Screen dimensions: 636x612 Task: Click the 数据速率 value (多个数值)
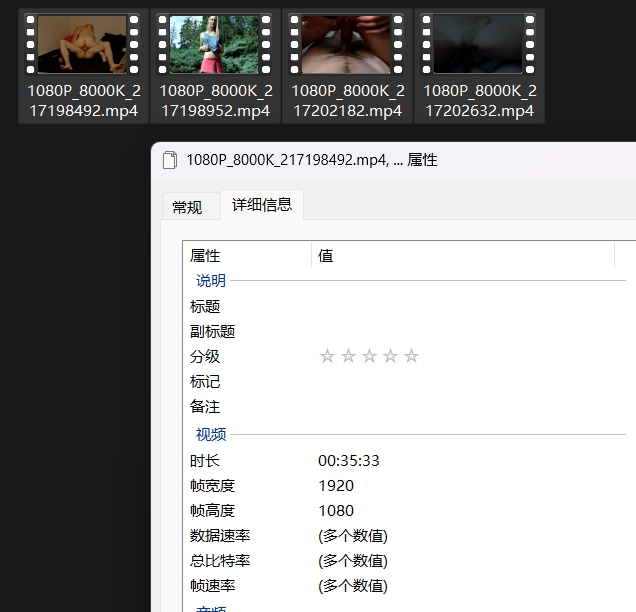[353, 536]
